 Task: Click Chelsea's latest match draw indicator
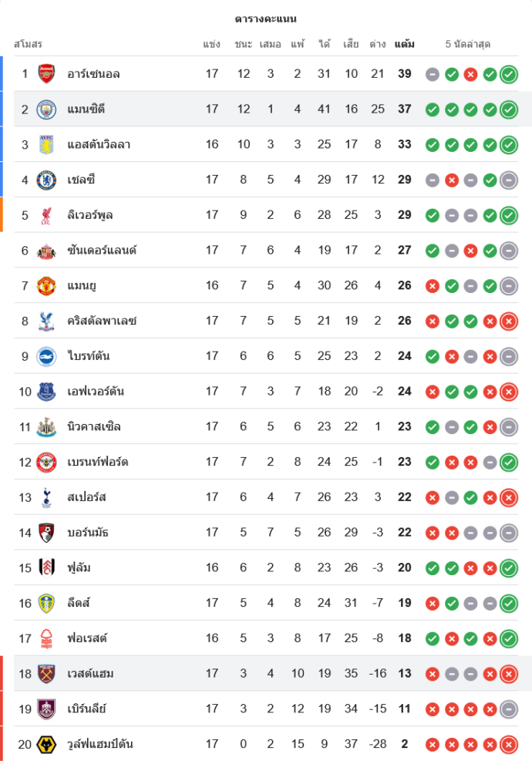[x=508, y=180]
